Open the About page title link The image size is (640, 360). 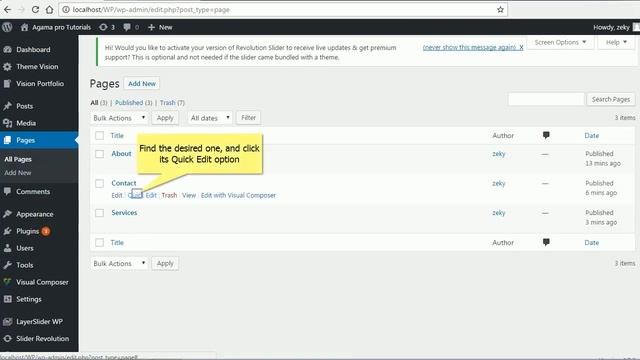point(122,154)
